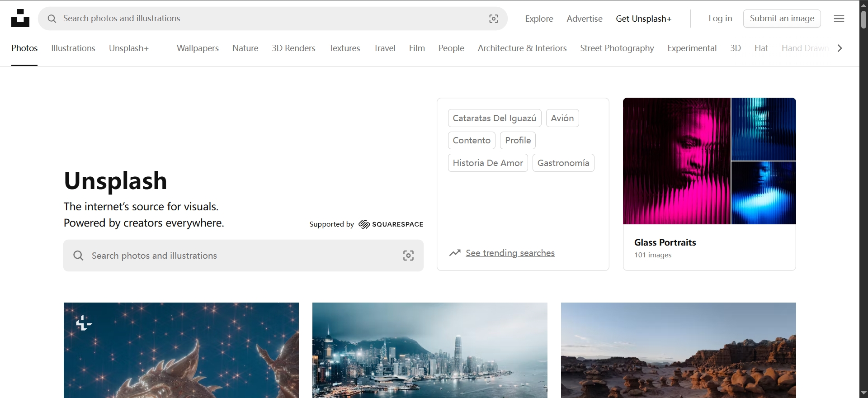This screenshot has width=868, height=398.
Task: Click the magnifier icon in top search bar
Action: (52, 19)
